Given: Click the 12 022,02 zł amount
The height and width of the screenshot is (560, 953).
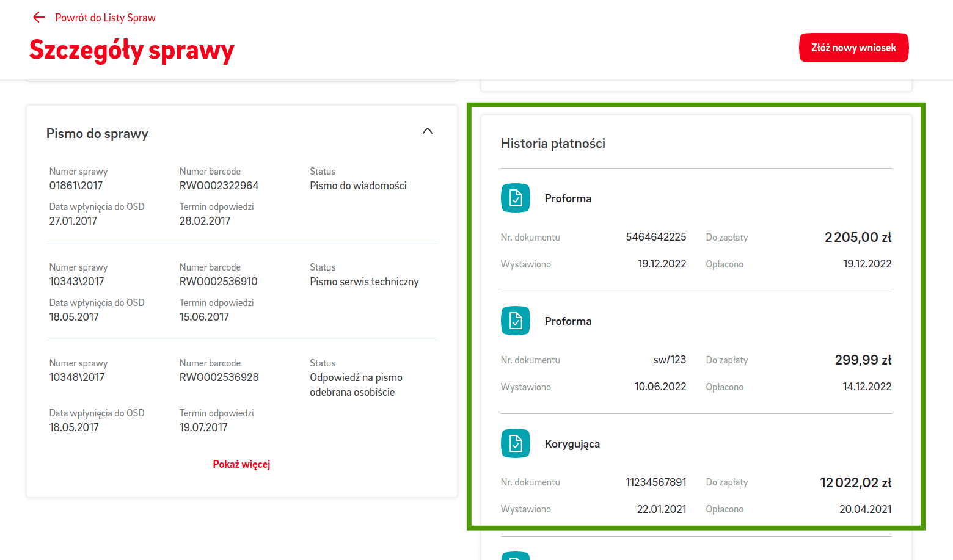Looking at the screenshot, I should (x=855, y=483).
